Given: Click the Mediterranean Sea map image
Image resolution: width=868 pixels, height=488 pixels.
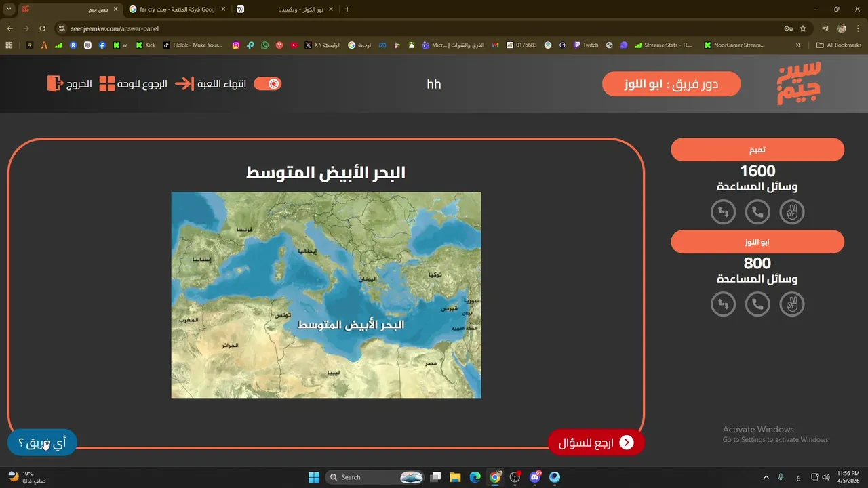Looking at the screenshot, I should tap(325, 295).
